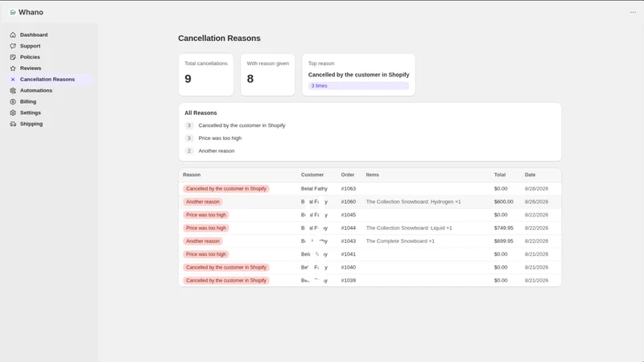Image resolution: width=644 pixels, height=362 pixels.
Task: Click the Policies document icon
Action: [x=13, y=57]
